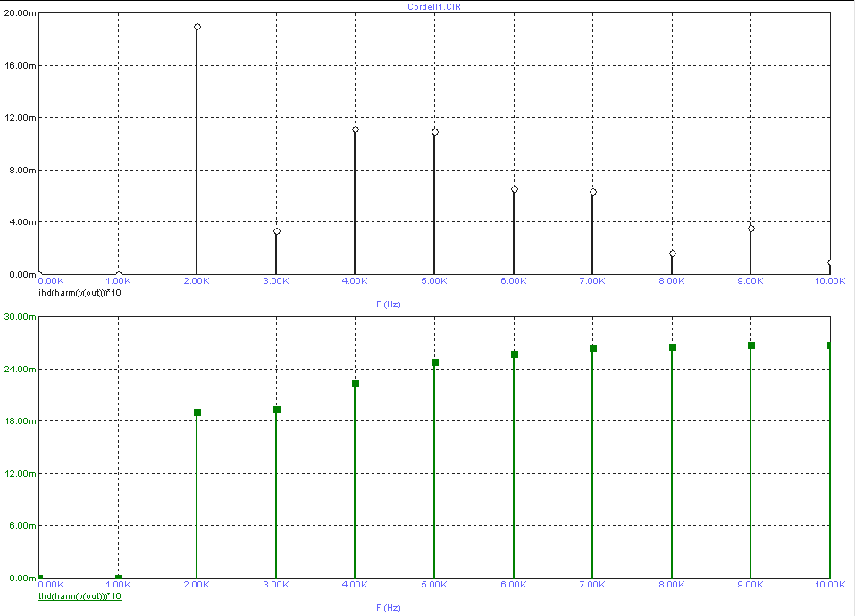855x616 pixels.
Task: Select the 2.00K circle marker in the ihd plot
Action: [x=197, y=27]
